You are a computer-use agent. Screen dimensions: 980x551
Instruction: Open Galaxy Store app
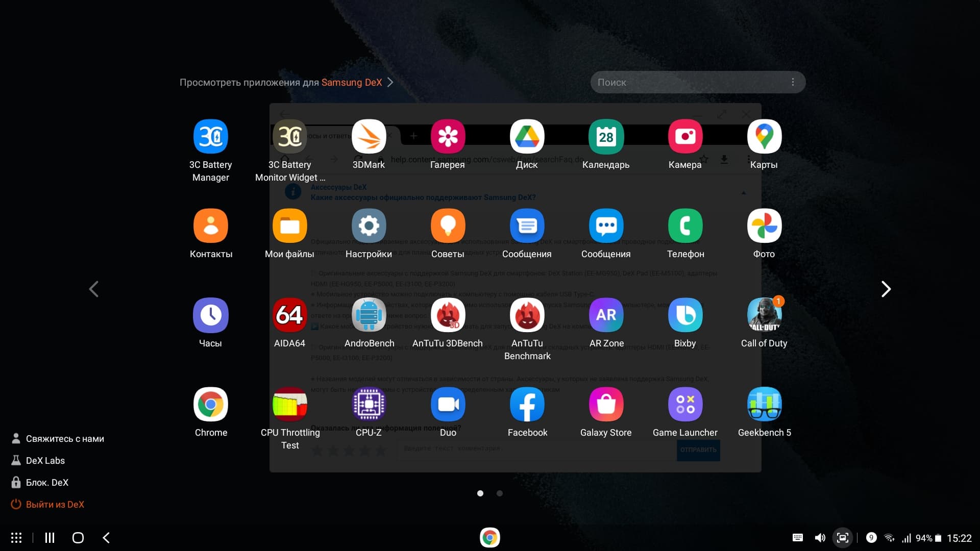click(x=606, y=405)
